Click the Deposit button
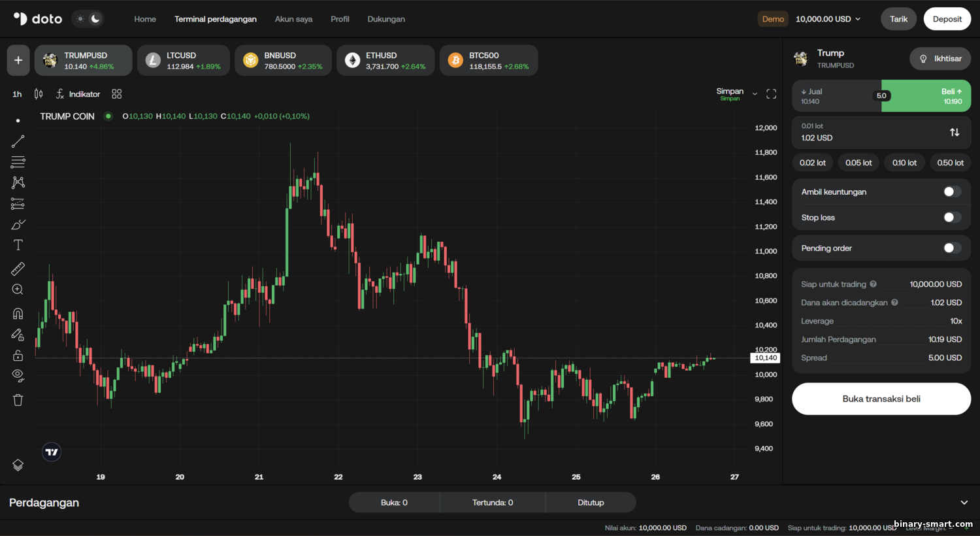Screen dimensions: 980x536 pos(947,19)
